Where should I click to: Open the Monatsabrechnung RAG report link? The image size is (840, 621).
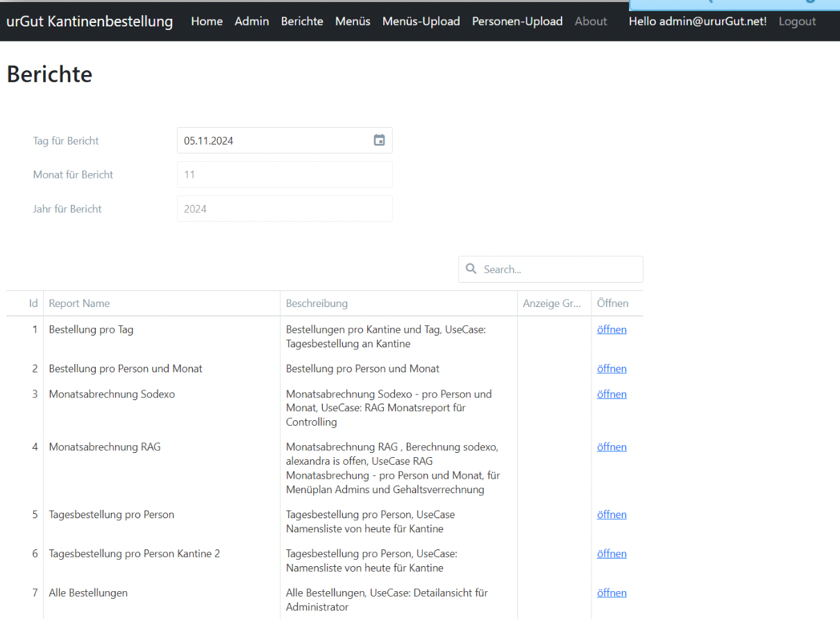(612, 447)
